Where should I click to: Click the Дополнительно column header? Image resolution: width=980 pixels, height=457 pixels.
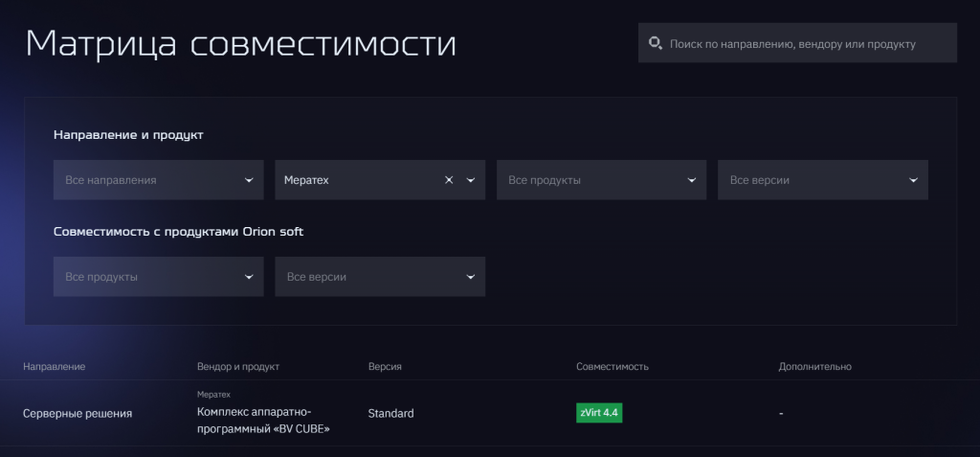click(x=814, y=367)
